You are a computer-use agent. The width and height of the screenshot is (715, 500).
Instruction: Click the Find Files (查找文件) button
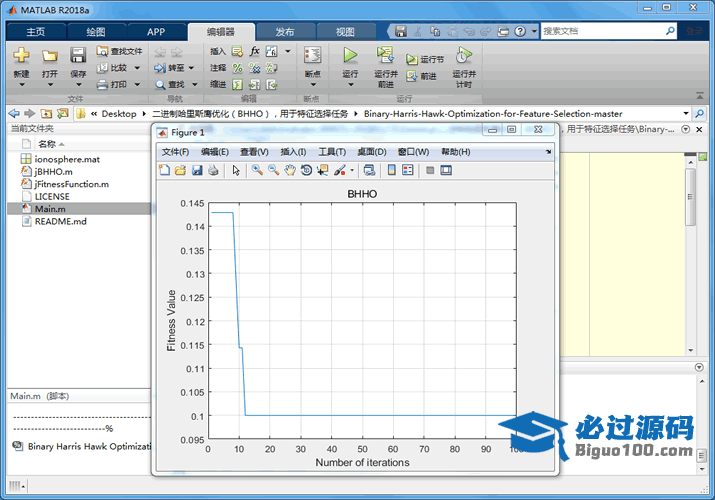pyautogui.click(x=120, y=51)
